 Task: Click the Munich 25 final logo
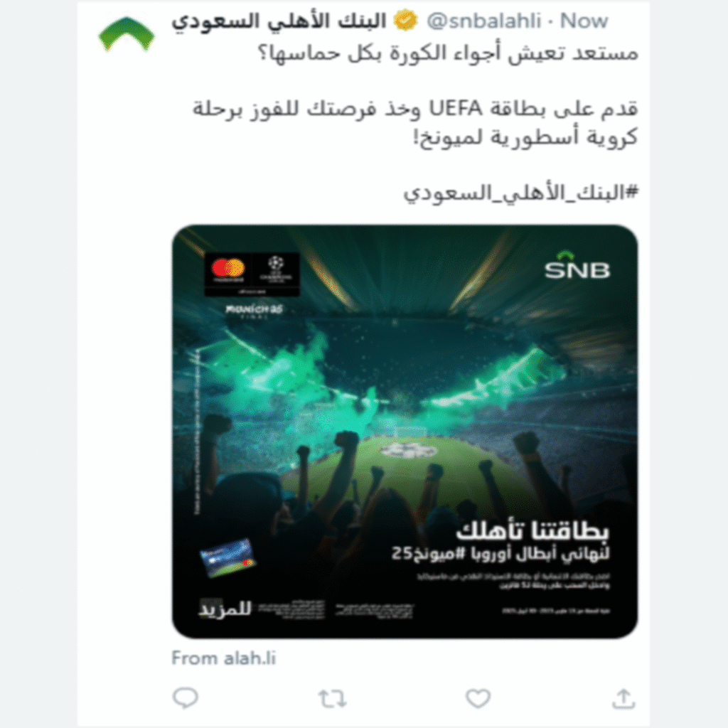click(254, 311)
